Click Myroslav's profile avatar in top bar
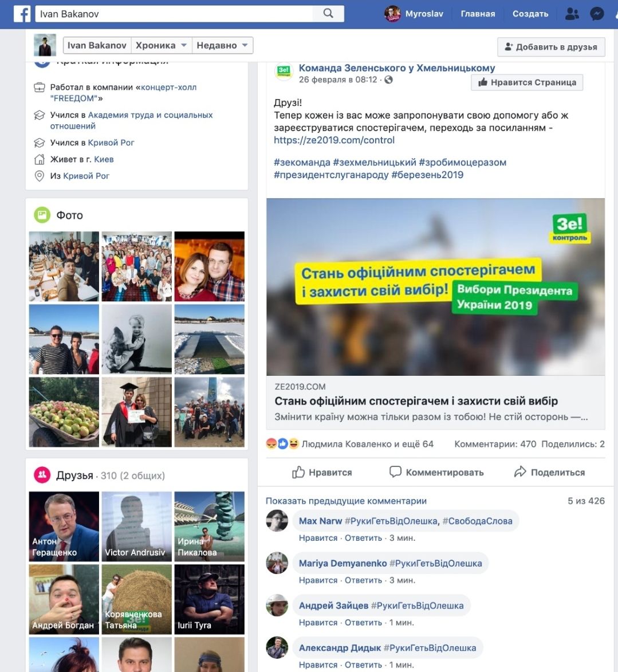This screenshot has height=672, width=618. click(x=392, y=14)
